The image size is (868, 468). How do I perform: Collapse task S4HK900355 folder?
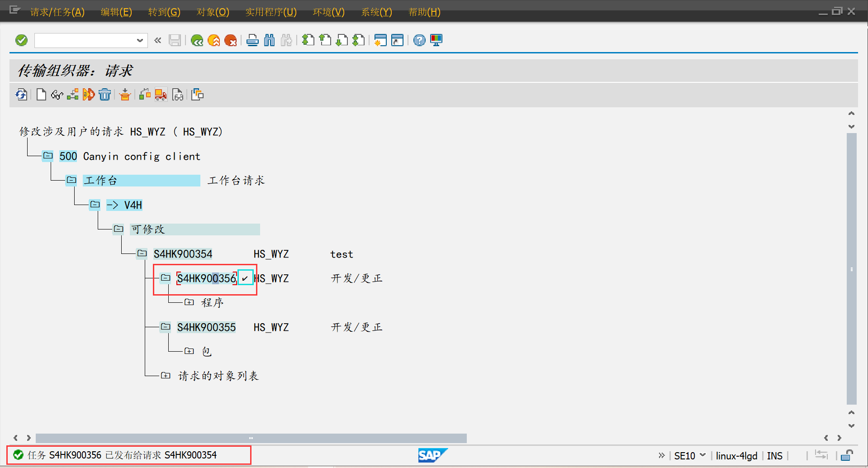pyautogui.click(x=166, y=327)
